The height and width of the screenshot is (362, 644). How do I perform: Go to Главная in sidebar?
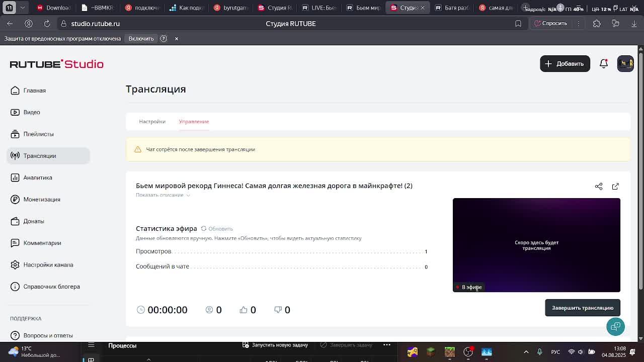point(35,90)
